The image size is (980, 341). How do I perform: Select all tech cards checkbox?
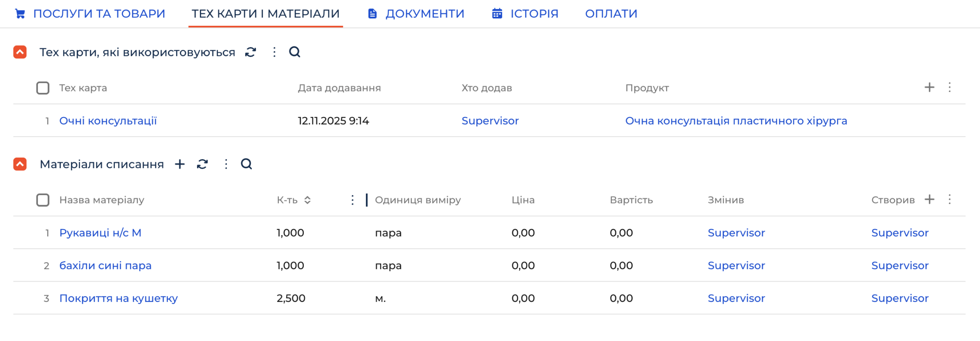coord(43,88)
